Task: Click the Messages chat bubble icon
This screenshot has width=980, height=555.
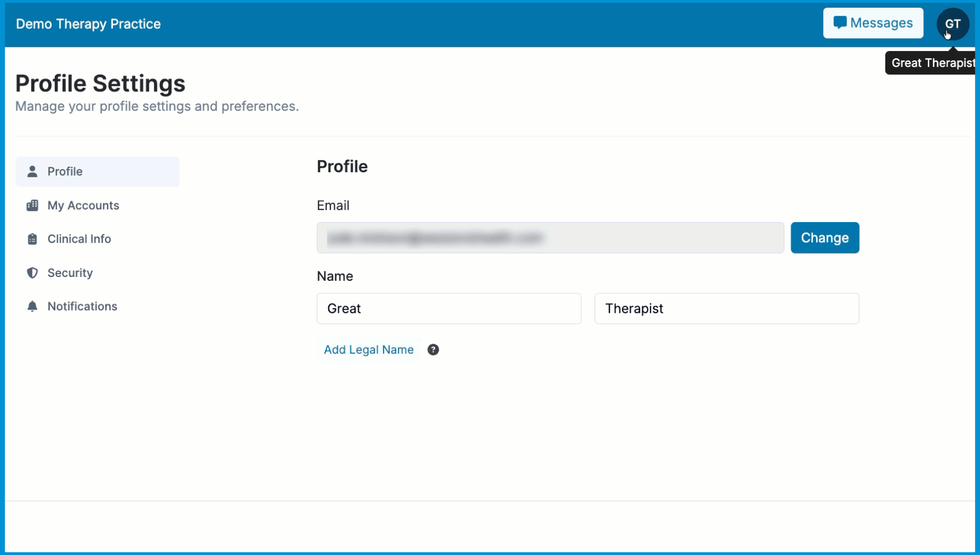Action: pos(839,23)
